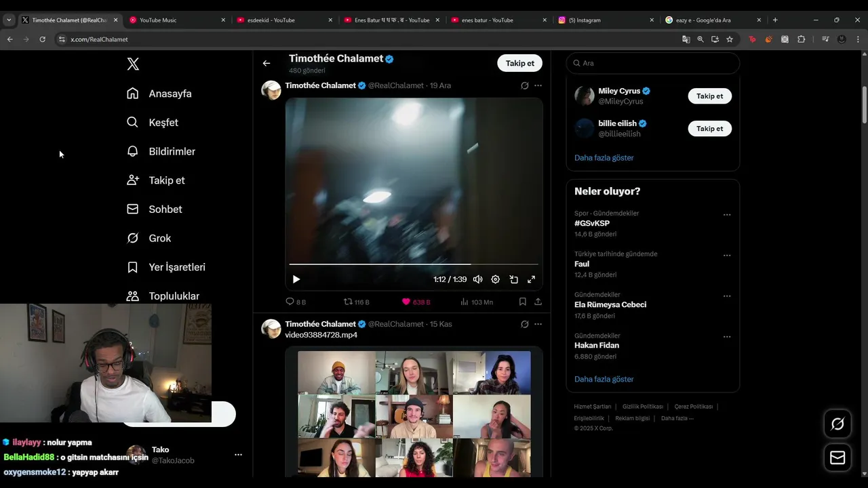This screenshot has width=868, height=488.
Task: Open replies showing 8 B
Action: tap(296, 302)
